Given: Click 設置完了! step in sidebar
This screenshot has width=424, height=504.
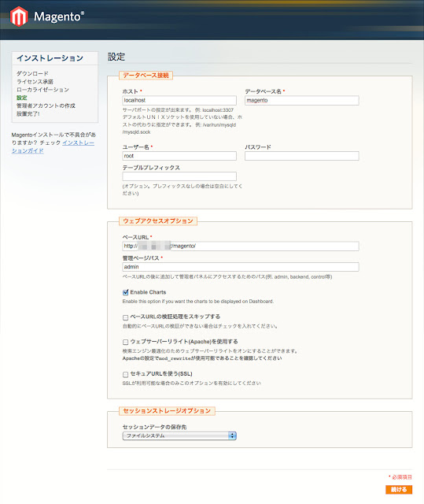Looking at the screenshot, I should tap(28, 113).
